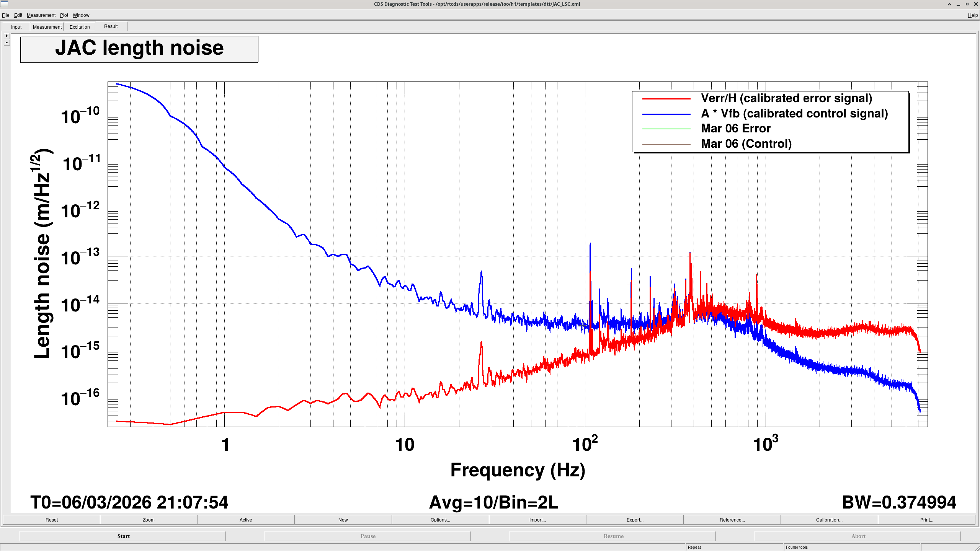This screenshot has height=551, width=980.
Task: Click the red Verr/H legend line
Action: pyautogui.click(x=666, y=99)
